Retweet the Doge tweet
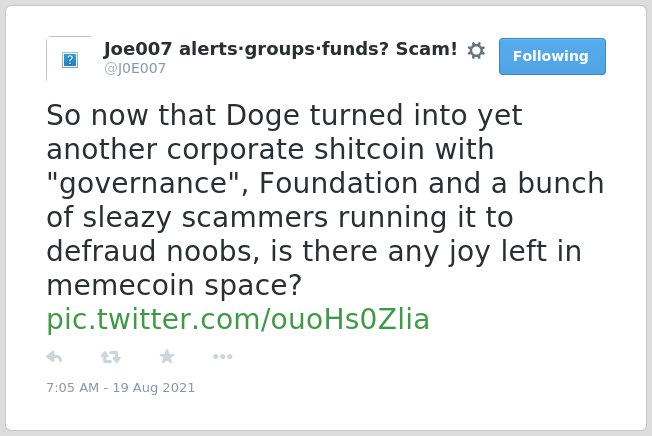Screen dimensions: 652x436 (111, 357)
